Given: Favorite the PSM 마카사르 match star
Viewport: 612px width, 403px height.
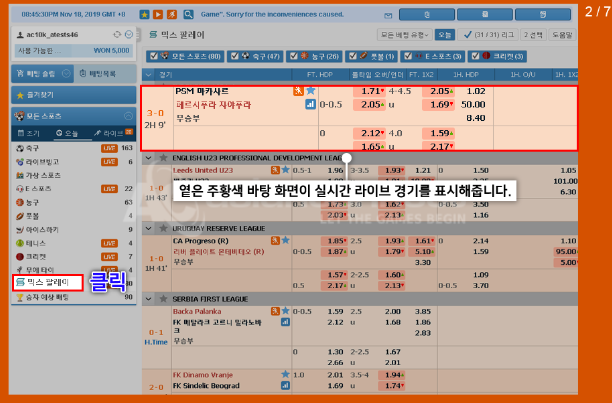Looking at the screenshot, I should tap(311, 91).
